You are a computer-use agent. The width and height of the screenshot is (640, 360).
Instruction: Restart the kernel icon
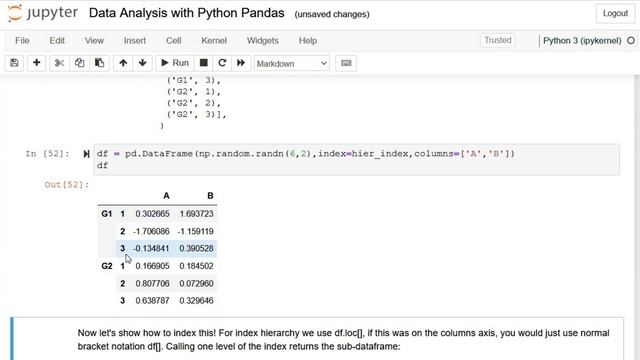click(222, 63)
